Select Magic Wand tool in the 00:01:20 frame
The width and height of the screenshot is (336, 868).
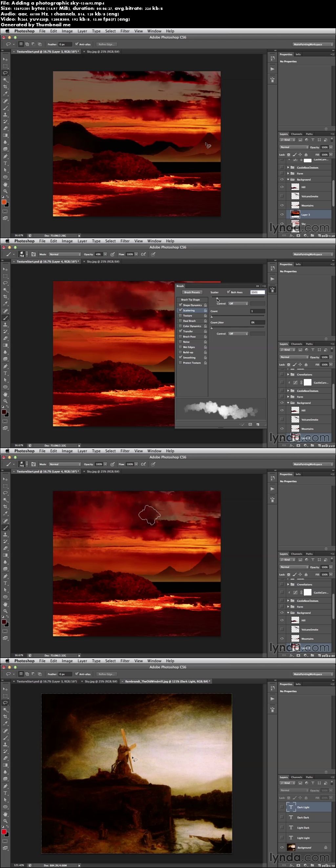(5, 80)
